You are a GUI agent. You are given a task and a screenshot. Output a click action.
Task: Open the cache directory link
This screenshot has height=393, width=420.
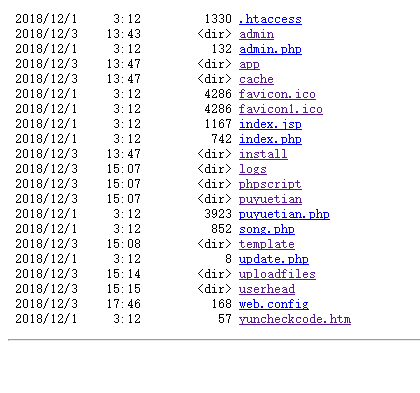[x=256, y=79]
